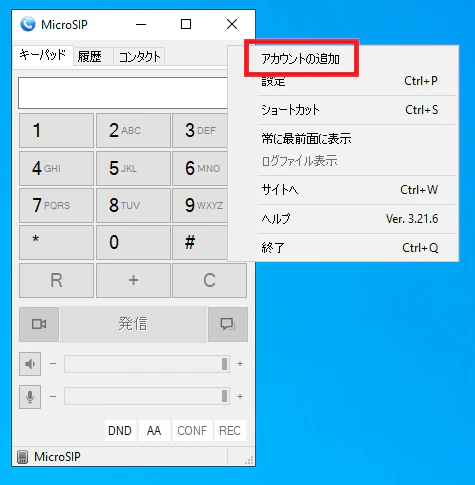This screenshot has width=475, height=485.
Task: Mute the microphone icon
Action: point(30,397)
